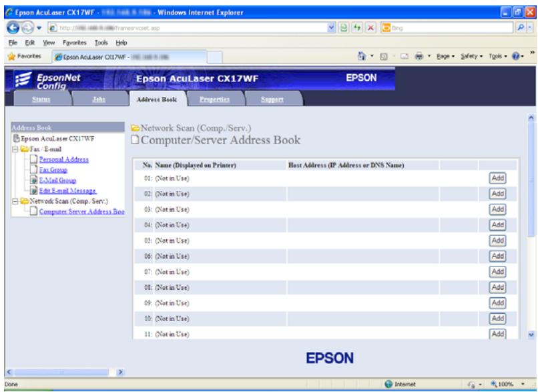Image resolution: width=538 pixels, height=392 pixels.
Task: Click the page scrollbar up arrow
Action: pos(531,118)
